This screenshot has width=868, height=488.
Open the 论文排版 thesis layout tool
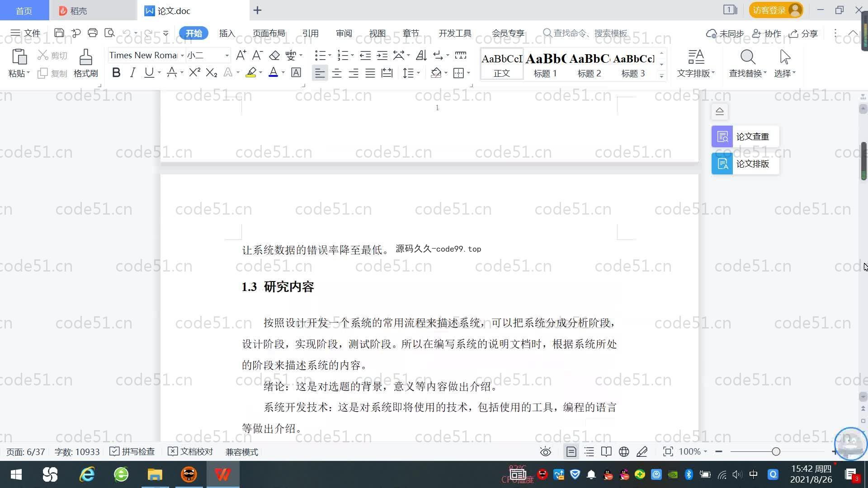coord(745,164)
